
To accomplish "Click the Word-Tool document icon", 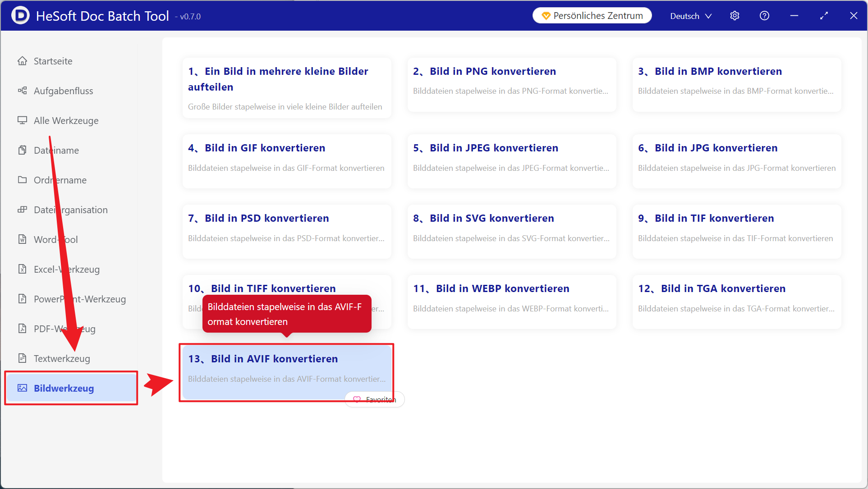I will pyautogui.click(x=22, y=239).
